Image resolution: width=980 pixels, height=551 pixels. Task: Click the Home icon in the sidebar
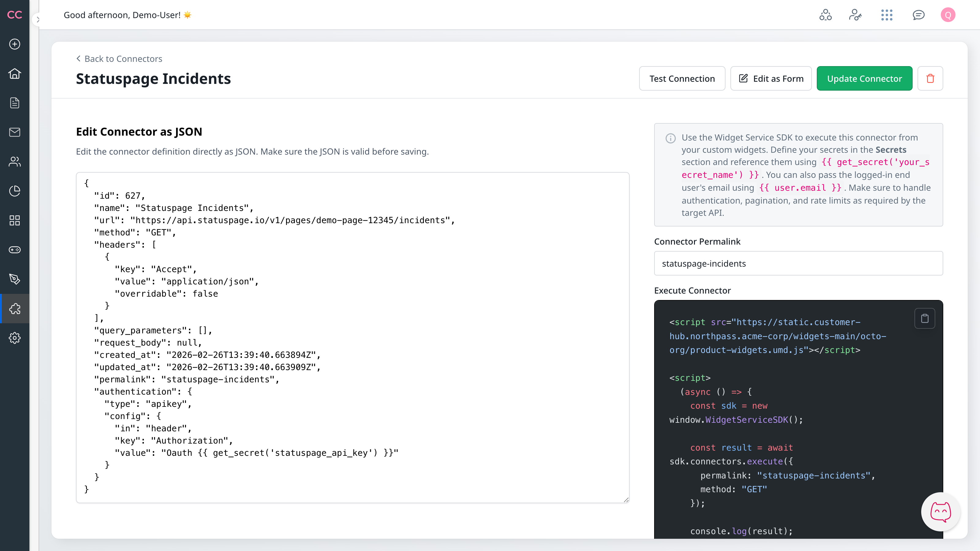[14, 73]
